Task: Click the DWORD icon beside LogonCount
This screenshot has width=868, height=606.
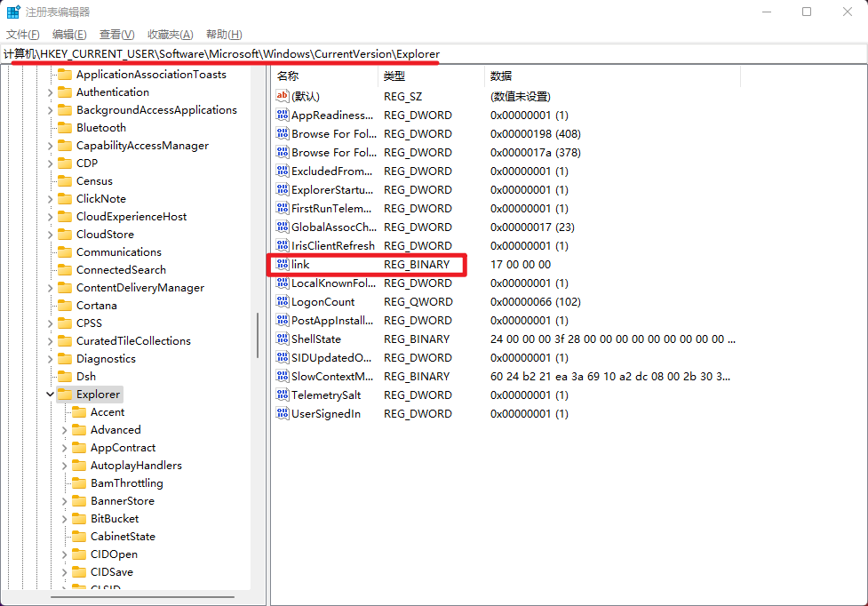Action: pos(283,302)
